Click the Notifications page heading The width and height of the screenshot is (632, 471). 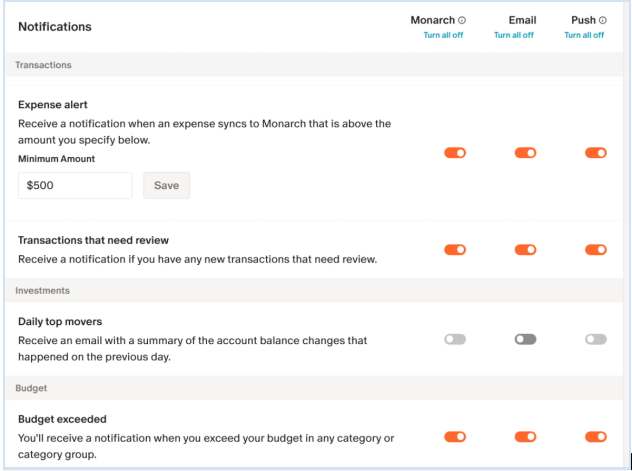[x=55, y=27]
